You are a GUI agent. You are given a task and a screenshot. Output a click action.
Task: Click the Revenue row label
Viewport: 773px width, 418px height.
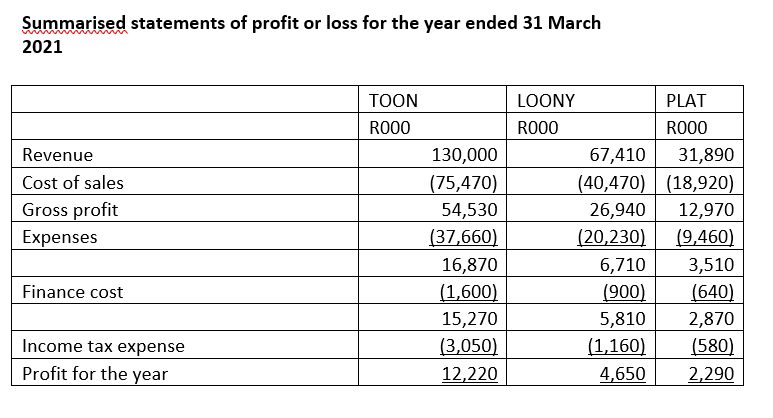click(x=58, y=155)
